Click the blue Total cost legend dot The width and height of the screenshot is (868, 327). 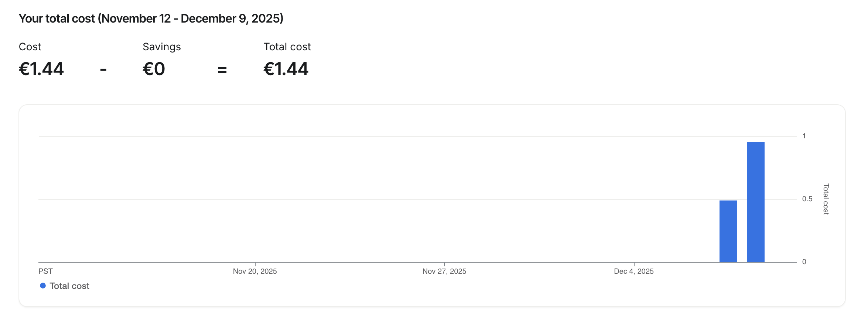43,286
